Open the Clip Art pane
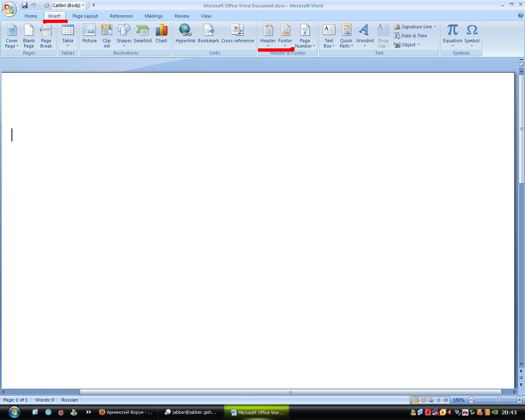 [107, 35]
